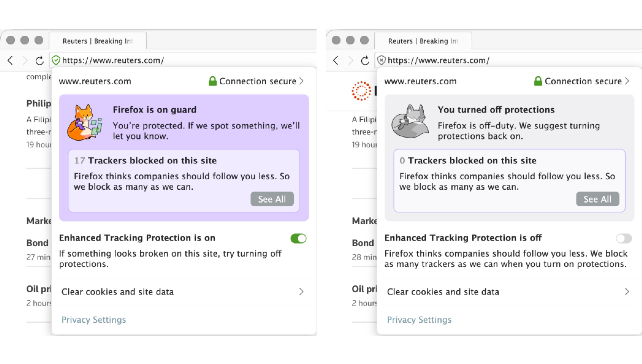Select the Reuters tab in right window

(423, 41)
